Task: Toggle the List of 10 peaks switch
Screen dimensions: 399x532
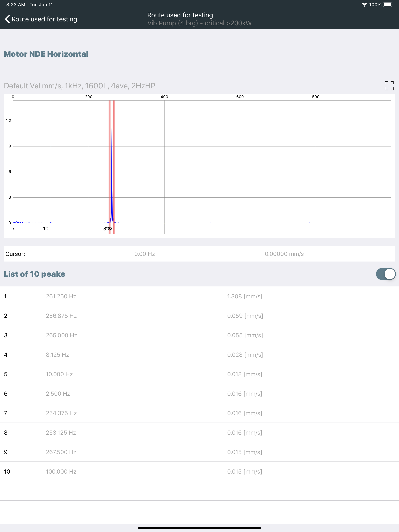Action: [386, 274]
